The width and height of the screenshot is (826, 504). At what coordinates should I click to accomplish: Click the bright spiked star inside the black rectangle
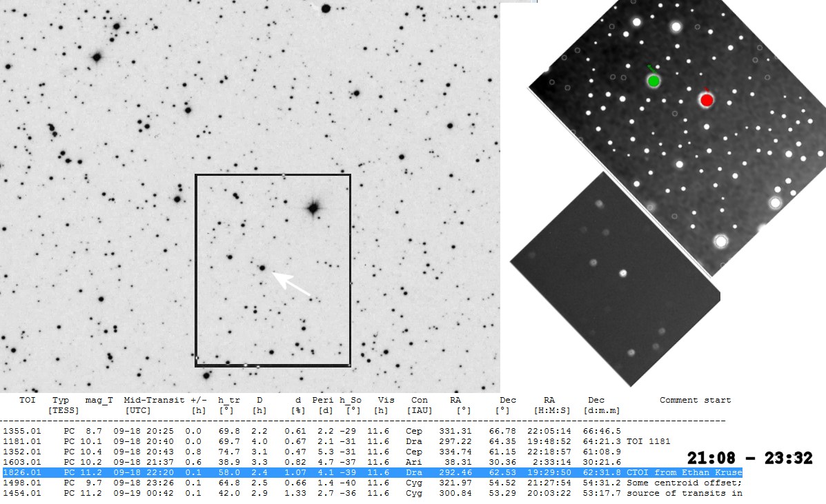tap(314, 207)
